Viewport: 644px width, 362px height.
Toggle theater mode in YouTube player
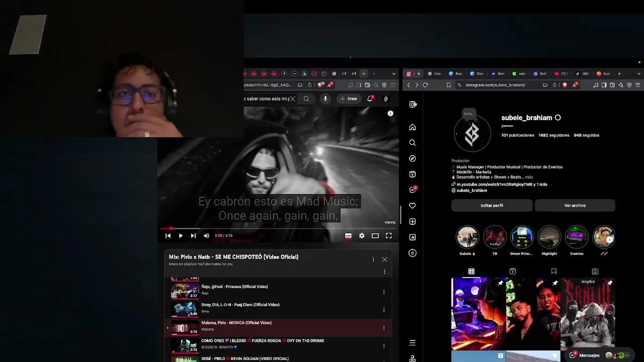(375, 235)
